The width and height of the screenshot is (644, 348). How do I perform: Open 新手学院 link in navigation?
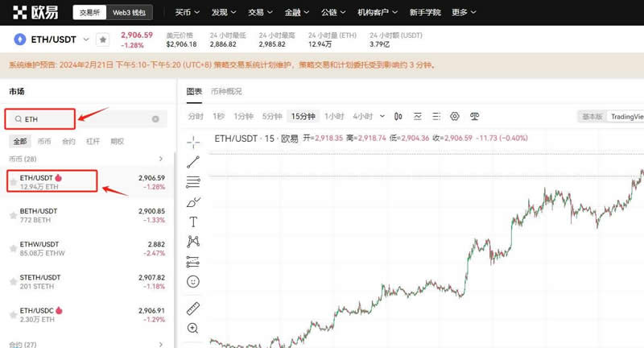click(x=426, y=13)
